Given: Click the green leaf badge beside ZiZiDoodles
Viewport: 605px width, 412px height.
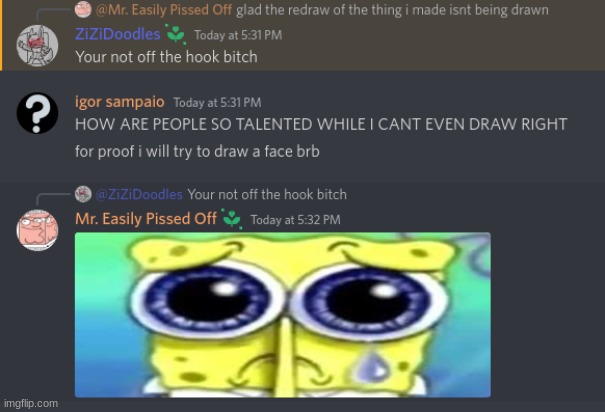Looking at the screenshot, I should coord(176,34).
